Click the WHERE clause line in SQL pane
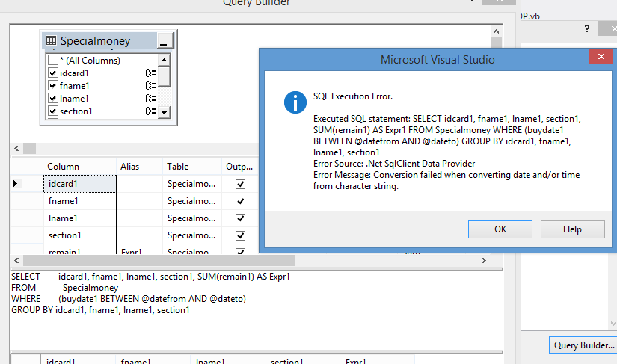This screenshot has width=617, height=364. (x=129, y=299)
